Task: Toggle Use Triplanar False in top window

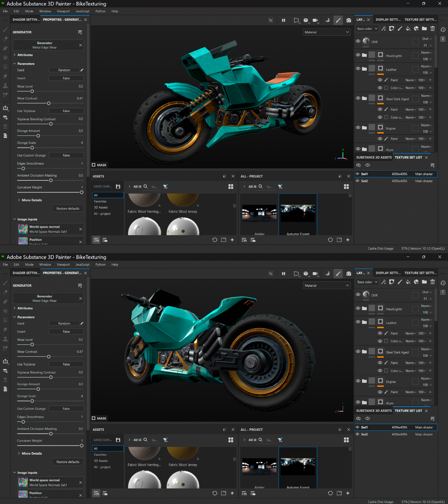Action: 66,111
